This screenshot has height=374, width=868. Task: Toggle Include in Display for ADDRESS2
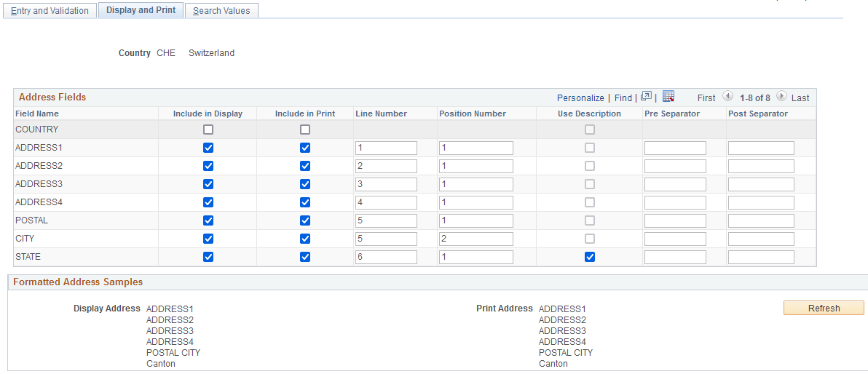coord(208,166)
